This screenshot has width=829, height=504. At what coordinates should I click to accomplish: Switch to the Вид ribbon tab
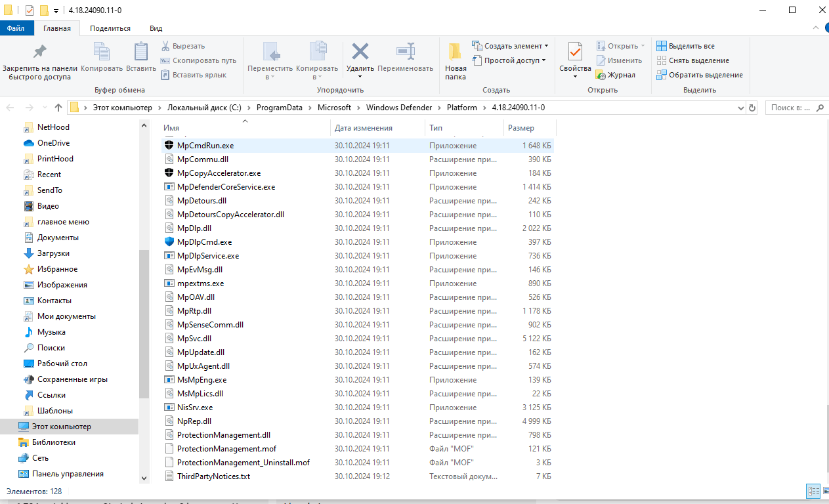(156, 28)
